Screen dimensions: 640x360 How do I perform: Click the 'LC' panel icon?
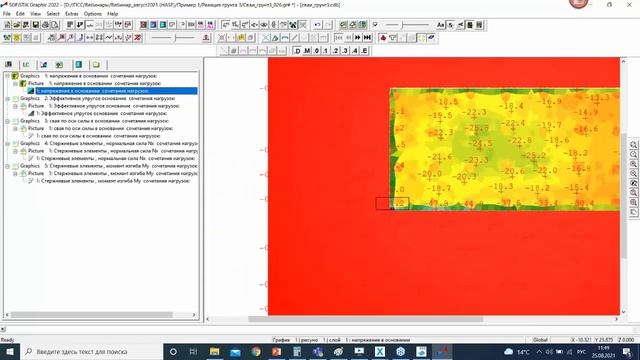pyautogui.click(x=26, y=64)
